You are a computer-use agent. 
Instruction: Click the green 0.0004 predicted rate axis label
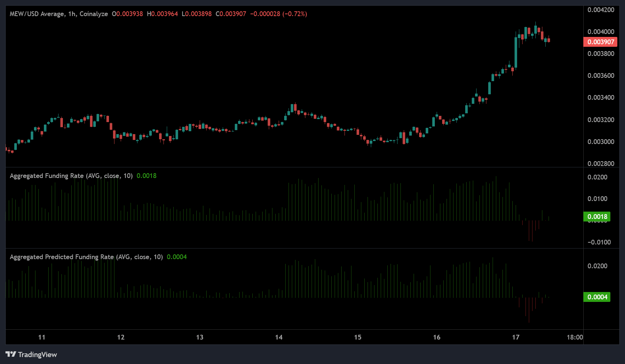pos(597,297)
